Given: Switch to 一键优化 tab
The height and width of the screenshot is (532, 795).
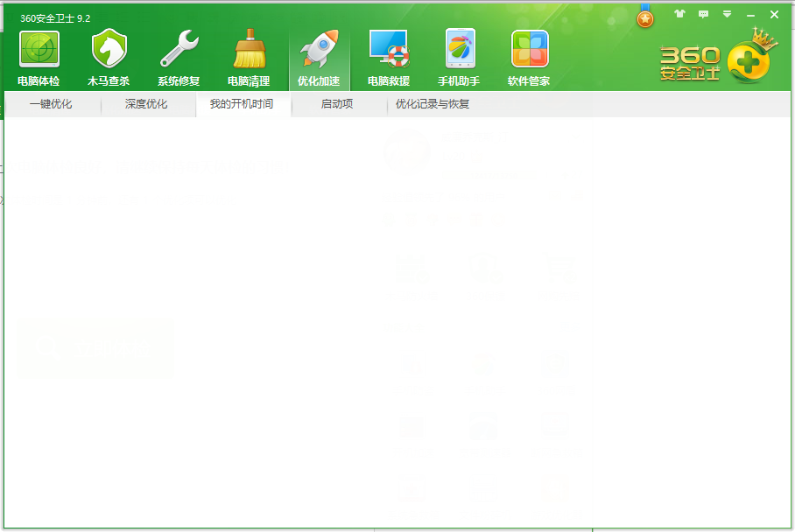Looking at the screenshot, I should (51, 104).
